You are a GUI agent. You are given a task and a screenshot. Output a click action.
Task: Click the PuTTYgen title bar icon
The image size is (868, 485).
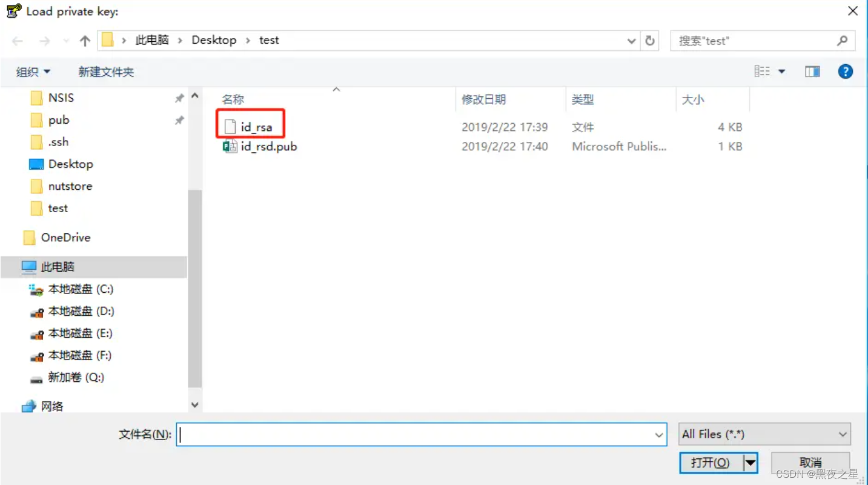pyautogui.click(x=13, y=11)
